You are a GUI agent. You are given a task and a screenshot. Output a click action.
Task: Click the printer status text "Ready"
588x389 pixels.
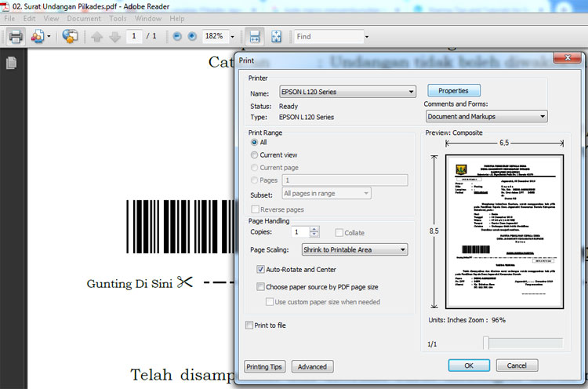click(x=289, y=106)
